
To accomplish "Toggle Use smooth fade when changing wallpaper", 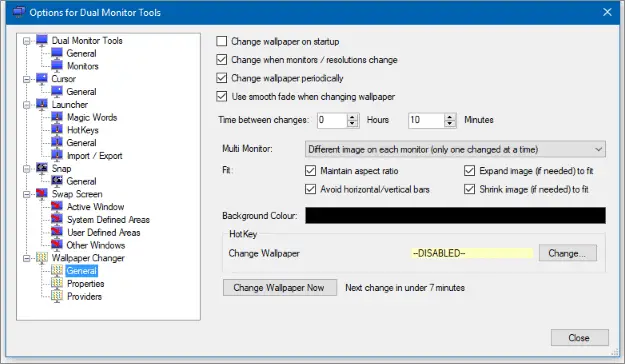I will [x=222, y=96].
